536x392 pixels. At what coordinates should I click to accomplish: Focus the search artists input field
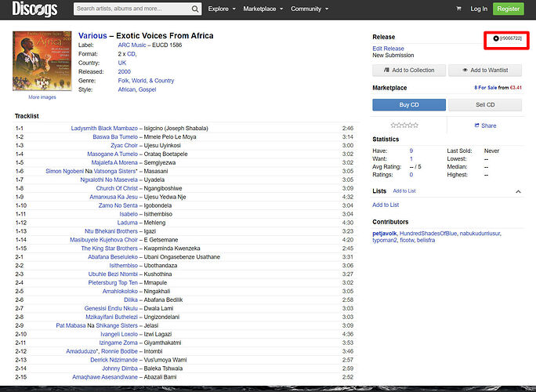[x=132, y=9]
